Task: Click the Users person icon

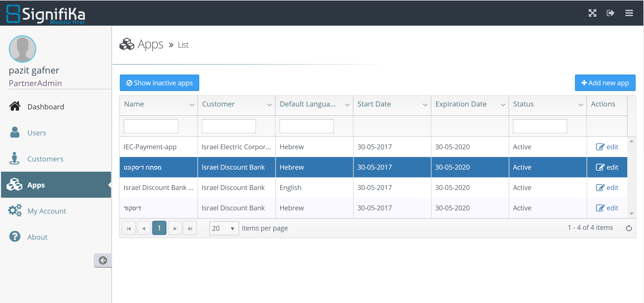Action: pyautogui.click(x=15, y=132)
